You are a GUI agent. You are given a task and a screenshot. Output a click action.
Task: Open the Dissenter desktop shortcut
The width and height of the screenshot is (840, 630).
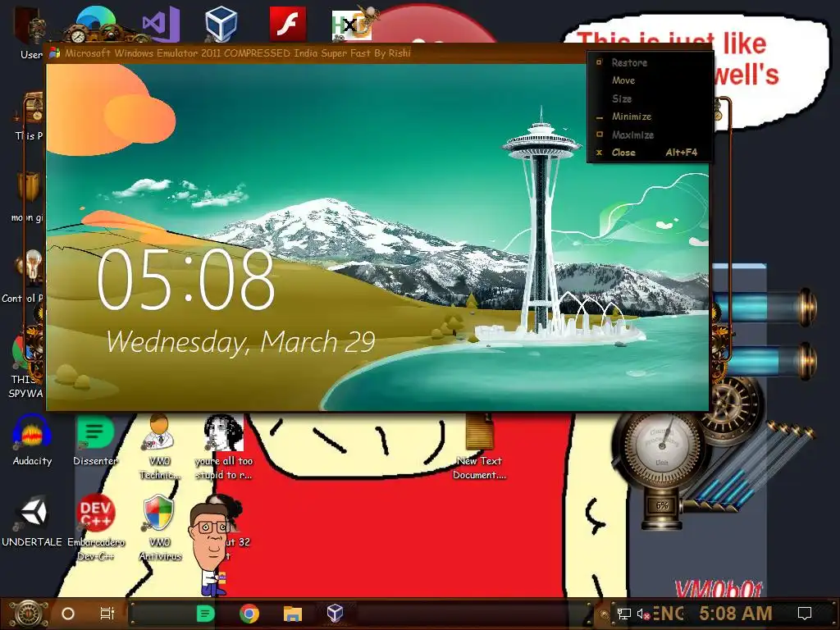pyautogui.click(x=95, y=441)
